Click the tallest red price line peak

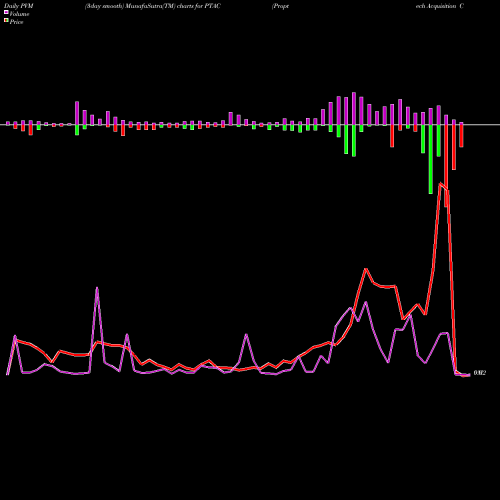coord(441,184)
